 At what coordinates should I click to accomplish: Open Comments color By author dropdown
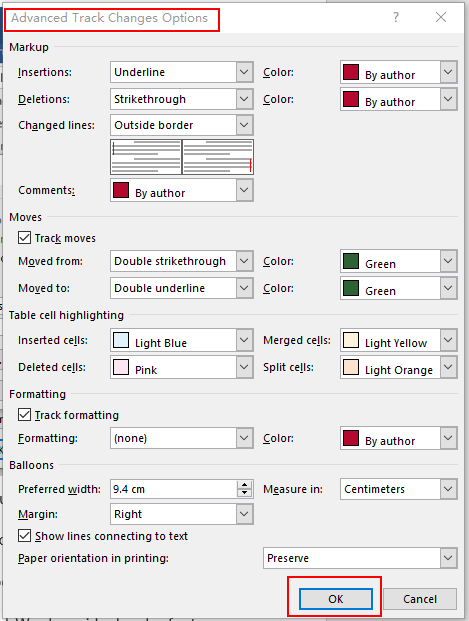(x=182, y=190)
